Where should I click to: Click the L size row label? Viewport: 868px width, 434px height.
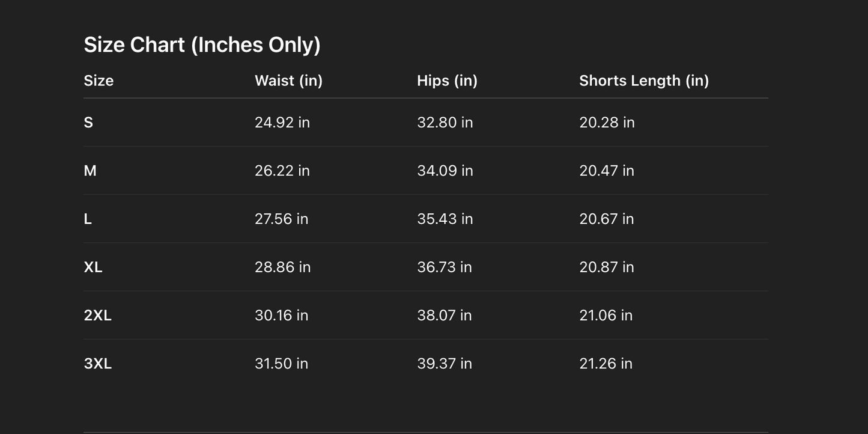coord(88,219)
